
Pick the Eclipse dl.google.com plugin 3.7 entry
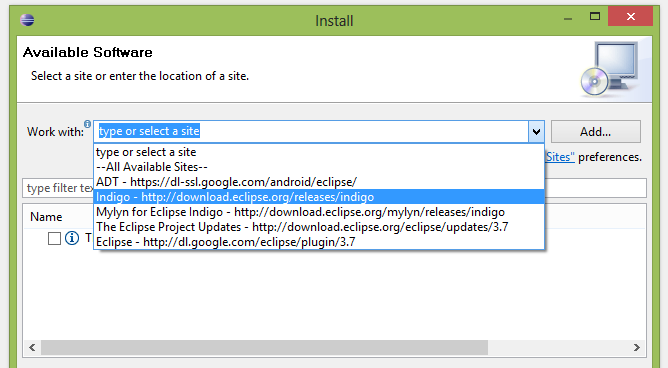click(x=319, y=242)
